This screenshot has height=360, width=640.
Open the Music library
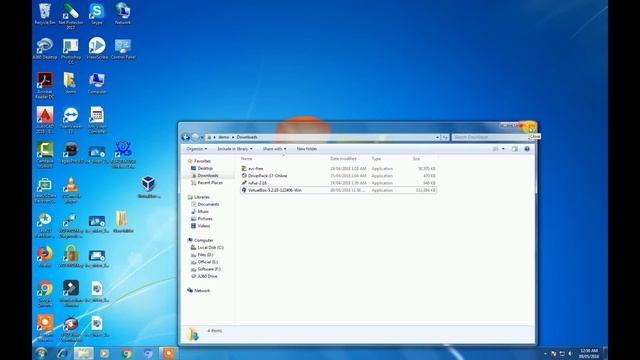click(x=203, y=211)
